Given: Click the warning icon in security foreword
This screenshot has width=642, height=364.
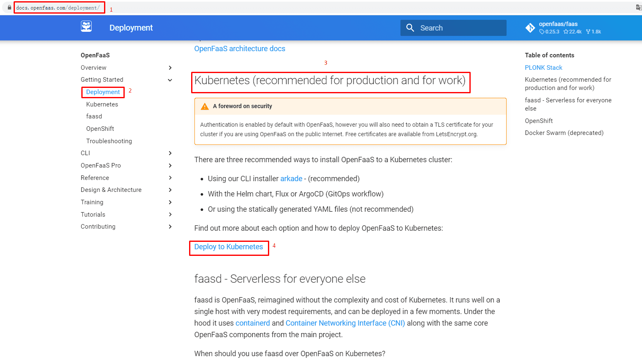Looking at the screenshot, I should (x=205, y=106).
